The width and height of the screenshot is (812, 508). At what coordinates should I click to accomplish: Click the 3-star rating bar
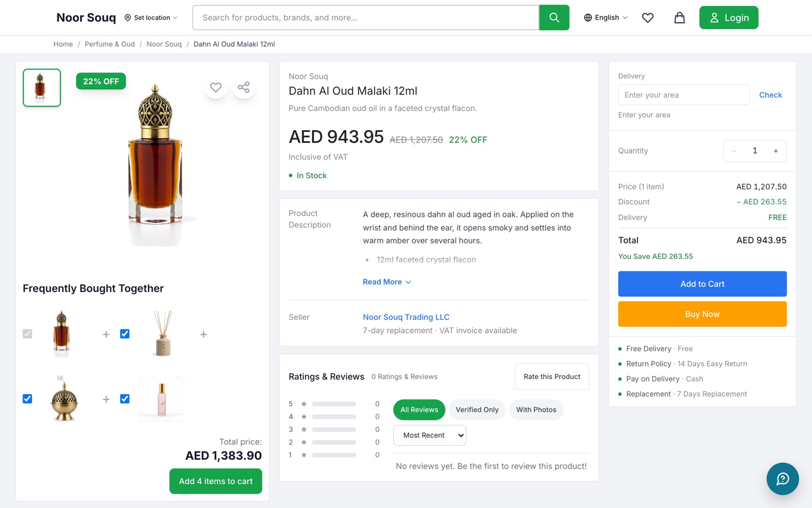334,430
